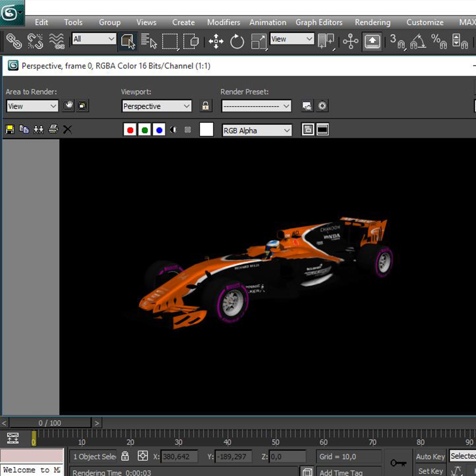The width and height of the screenshot is (476, 476).
Task: Open the Edit menu
Action: 41,22
